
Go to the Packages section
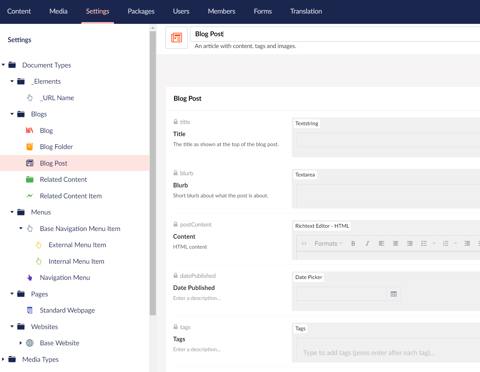(x=141, y=11)
